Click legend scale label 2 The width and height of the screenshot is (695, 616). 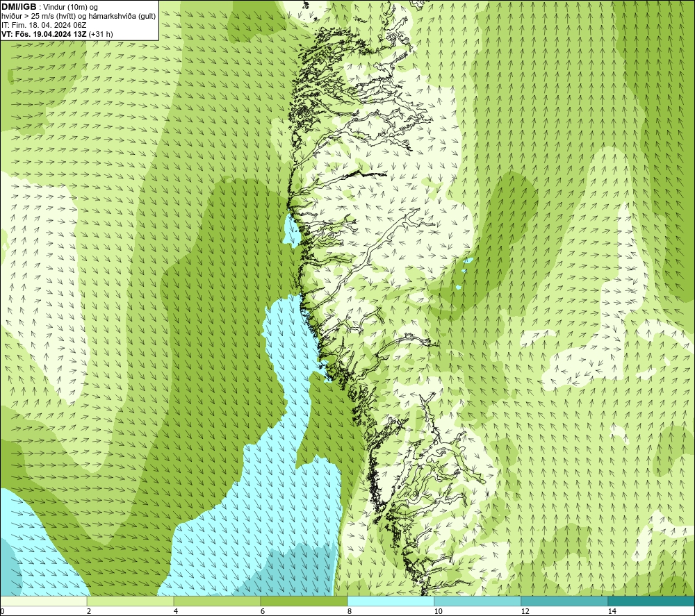click(x=89, y=611)
